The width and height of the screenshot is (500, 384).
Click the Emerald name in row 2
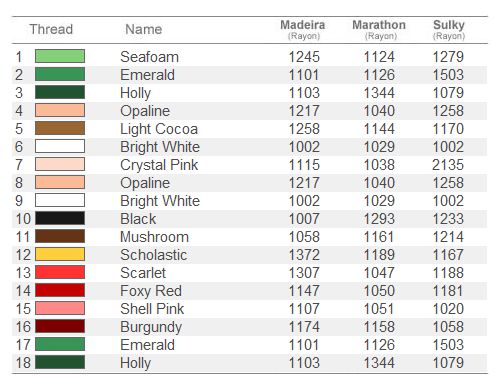coord(147,75)
